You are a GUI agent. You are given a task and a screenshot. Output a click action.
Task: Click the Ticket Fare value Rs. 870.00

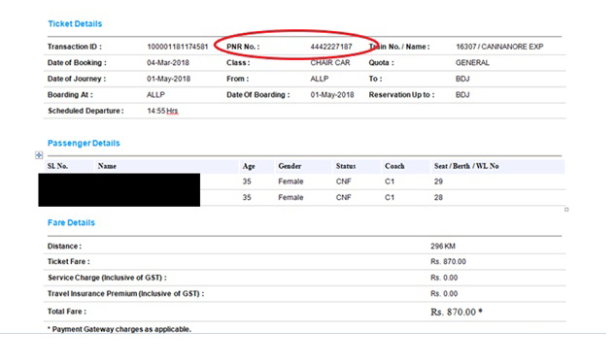448,262
